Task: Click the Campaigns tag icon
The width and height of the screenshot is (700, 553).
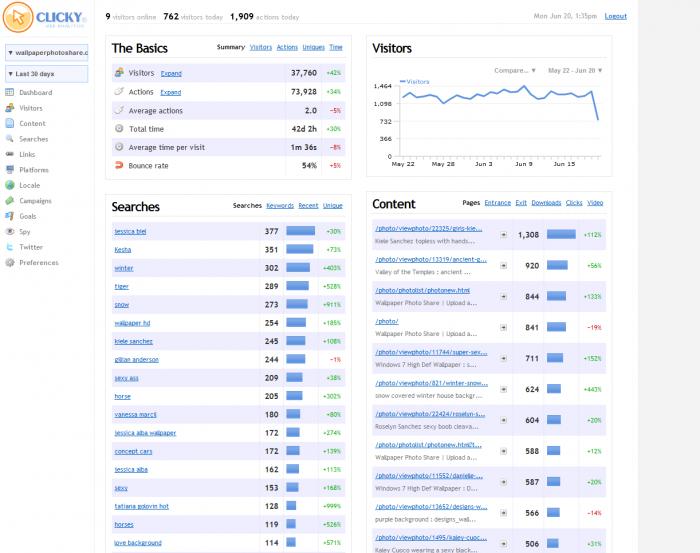Action: (10, 201)
